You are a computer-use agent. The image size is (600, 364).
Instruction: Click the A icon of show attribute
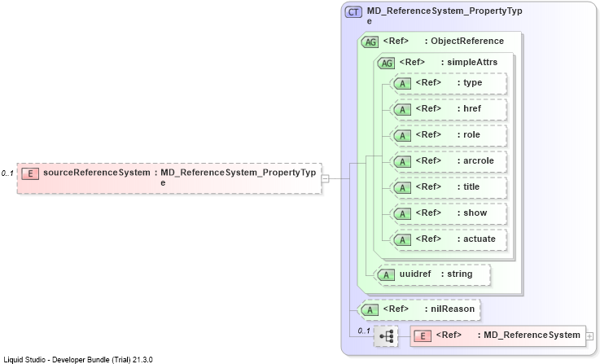402,213
